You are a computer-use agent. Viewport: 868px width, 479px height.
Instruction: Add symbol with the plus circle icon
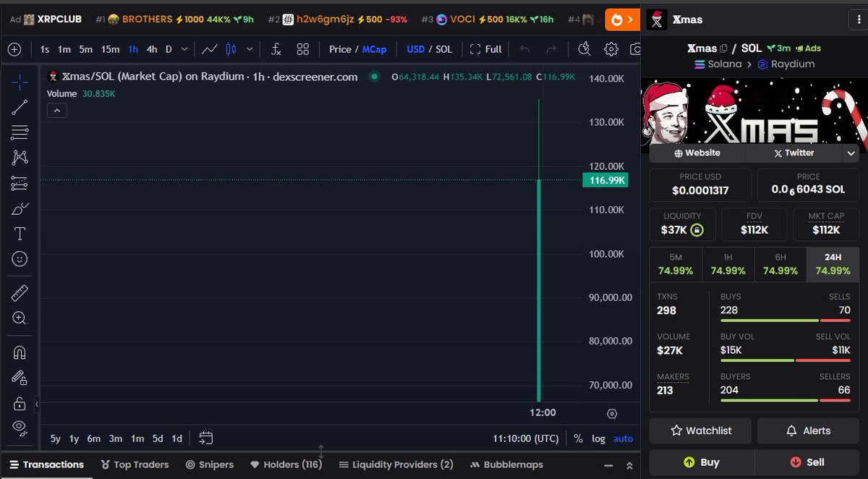click(14, 49)
